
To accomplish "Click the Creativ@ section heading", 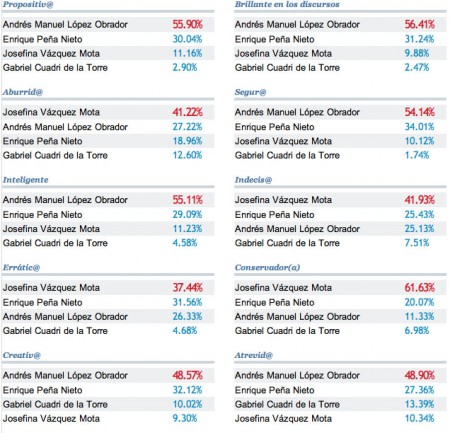I will tap(22, 355).
